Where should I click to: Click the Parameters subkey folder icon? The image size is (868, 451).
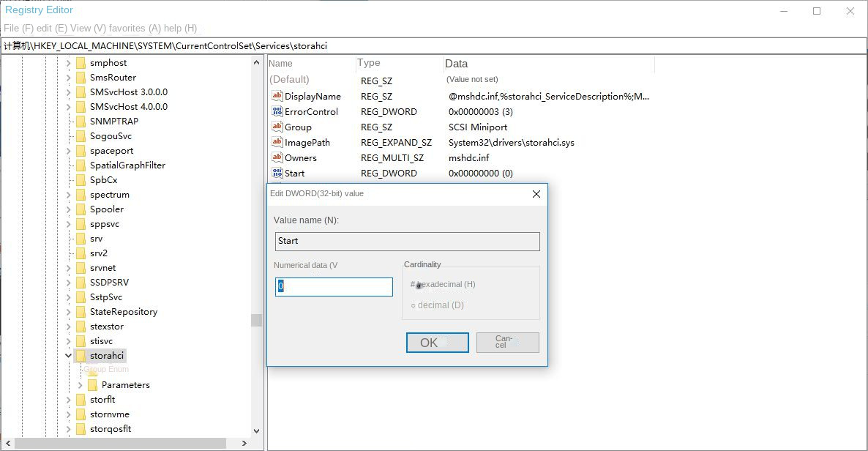pyautogui.click(x=92, y=385)
